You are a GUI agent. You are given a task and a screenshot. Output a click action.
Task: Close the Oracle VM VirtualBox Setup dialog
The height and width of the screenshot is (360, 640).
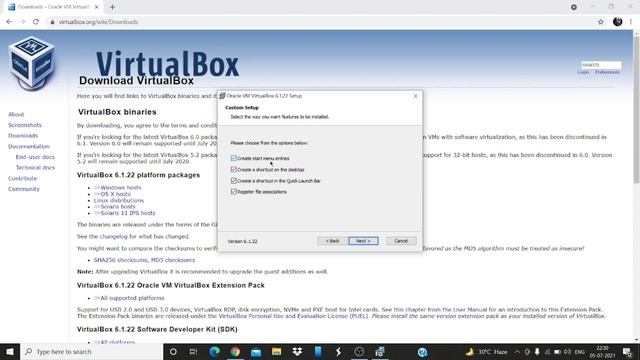pos(415,96)
